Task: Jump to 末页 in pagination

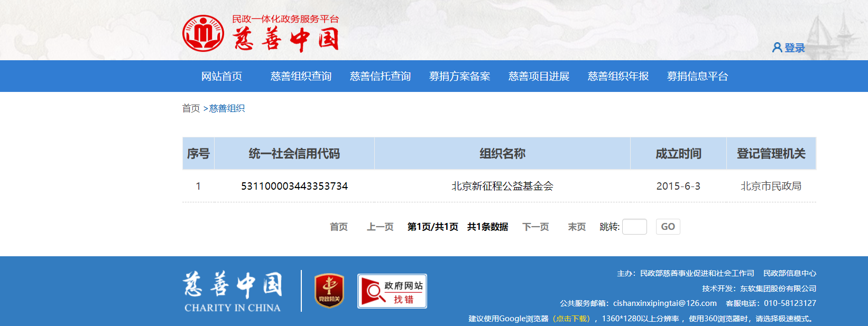Action: pos(577,227)
